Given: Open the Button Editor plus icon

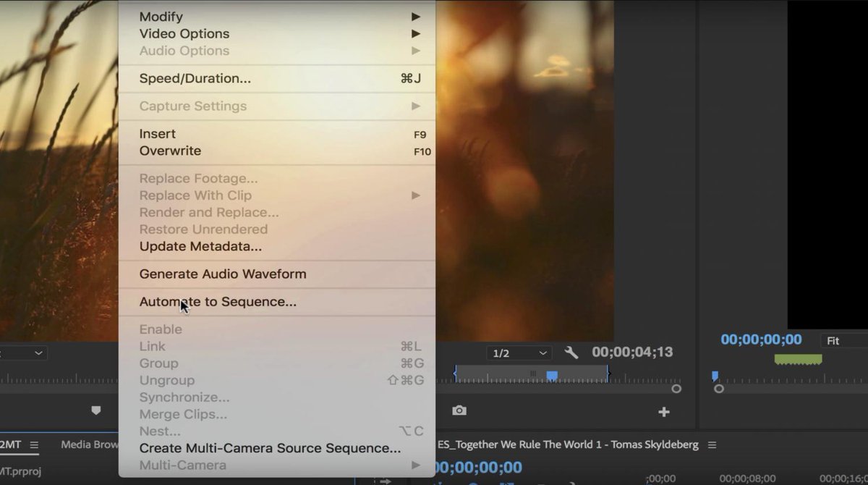Looking at the screenshot, I should coord(663,410).
